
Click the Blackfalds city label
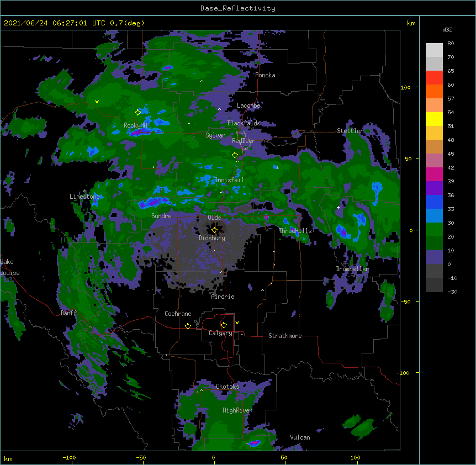pos(244,123)
